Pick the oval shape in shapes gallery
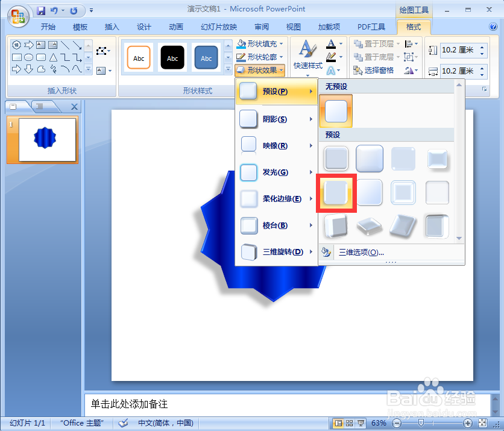504x431 pixels. [28, 57]
